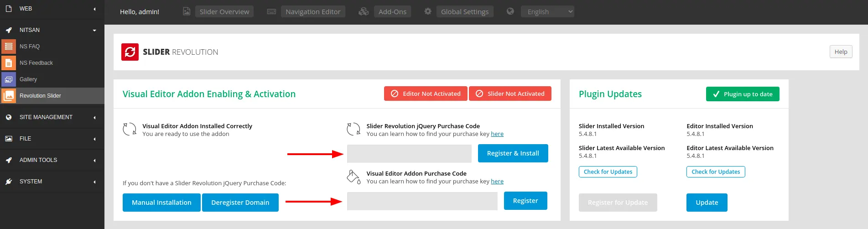
Task: Click 'Editor Latest Available Version' label
Action: tap(730, 148)
